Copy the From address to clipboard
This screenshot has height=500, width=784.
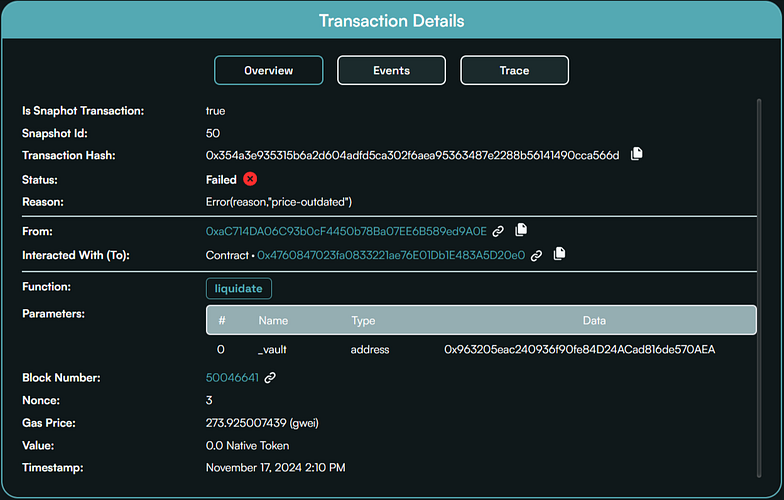[x=521, y=230]
